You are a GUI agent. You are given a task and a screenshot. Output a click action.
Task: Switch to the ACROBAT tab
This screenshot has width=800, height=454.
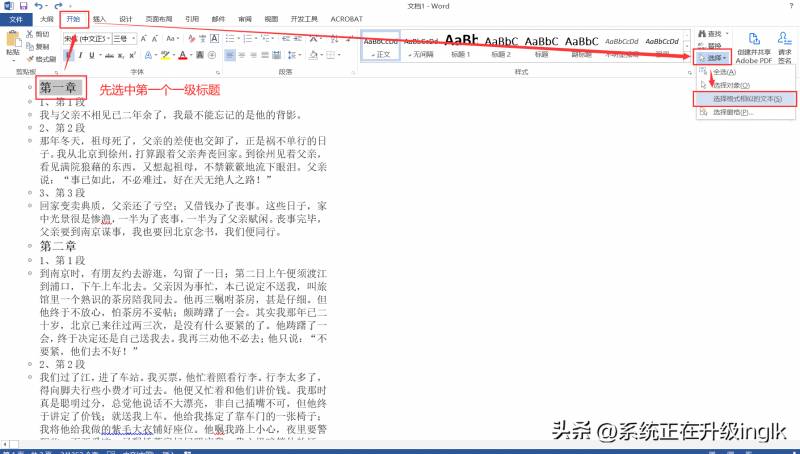[x=346, y=19]
